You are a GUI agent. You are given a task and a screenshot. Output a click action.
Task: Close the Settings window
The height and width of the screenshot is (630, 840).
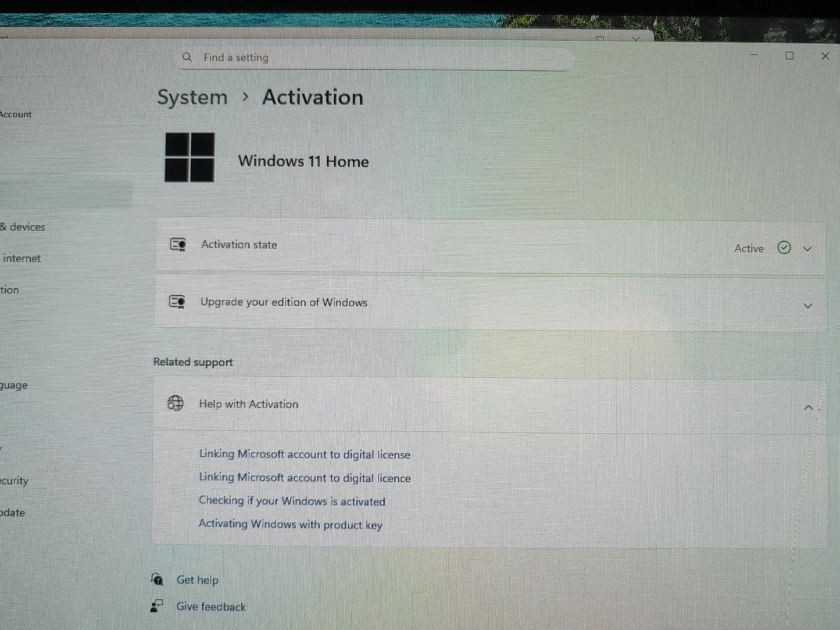(x=825, y=56)
